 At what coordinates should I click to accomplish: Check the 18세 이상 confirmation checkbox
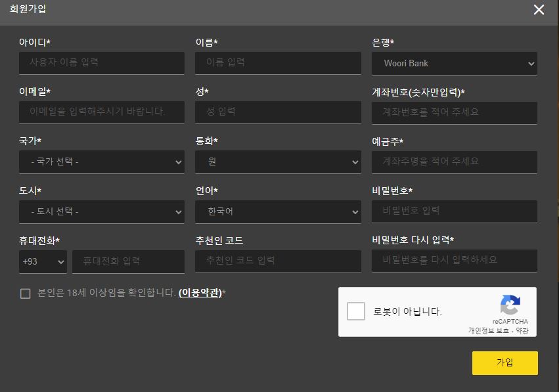coord(25,294)
